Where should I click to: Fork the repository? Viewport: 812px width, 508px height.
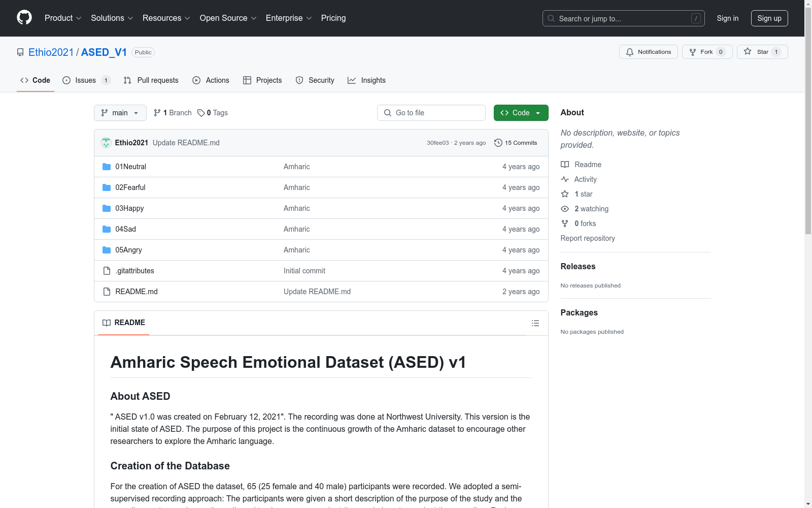pyautogui.click(x=706, y=52)
